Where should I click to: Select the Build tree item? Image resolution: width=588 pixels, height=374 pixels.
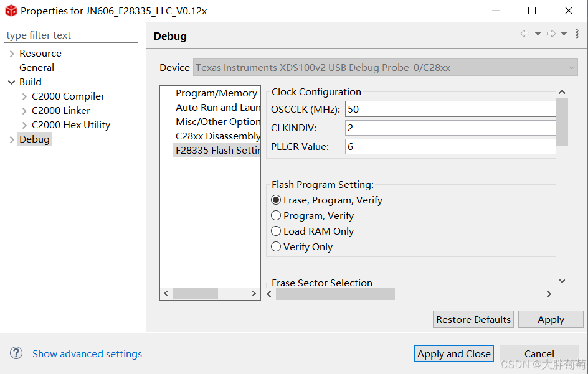coord(31,82)
